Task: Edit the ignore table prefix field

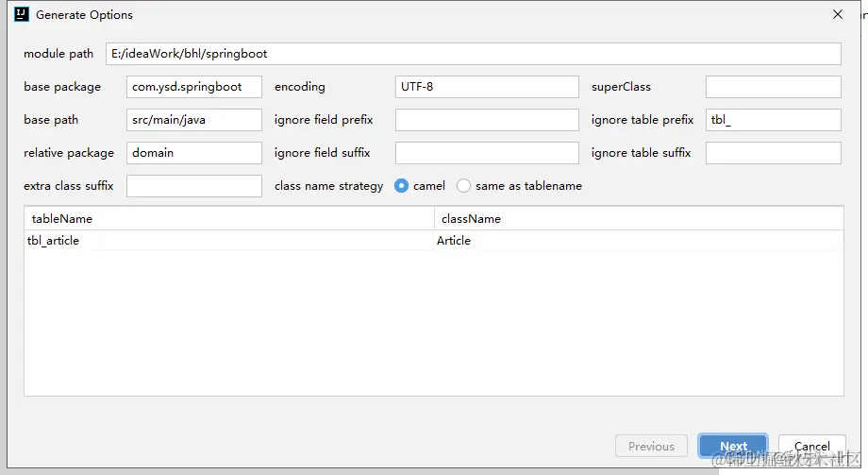Action: (774, 120)
